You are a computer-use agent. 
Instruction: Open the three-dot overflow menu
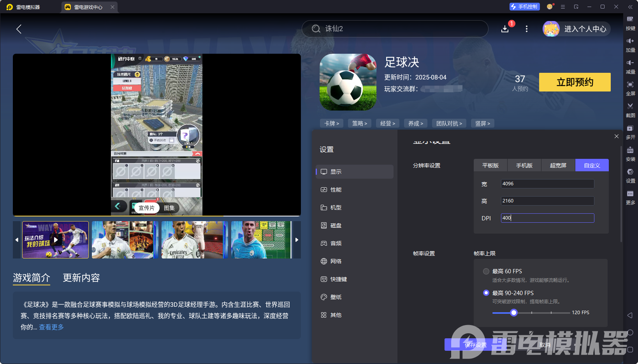(526, 28)
